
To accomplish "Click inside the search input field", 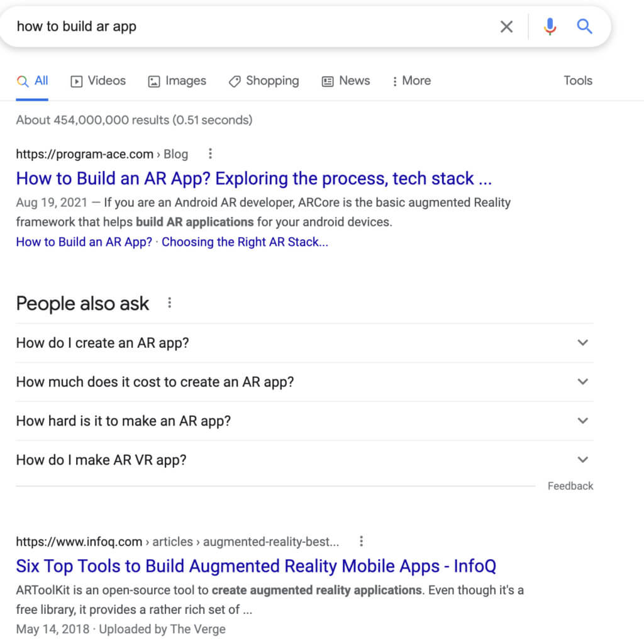I will point(252,26).
